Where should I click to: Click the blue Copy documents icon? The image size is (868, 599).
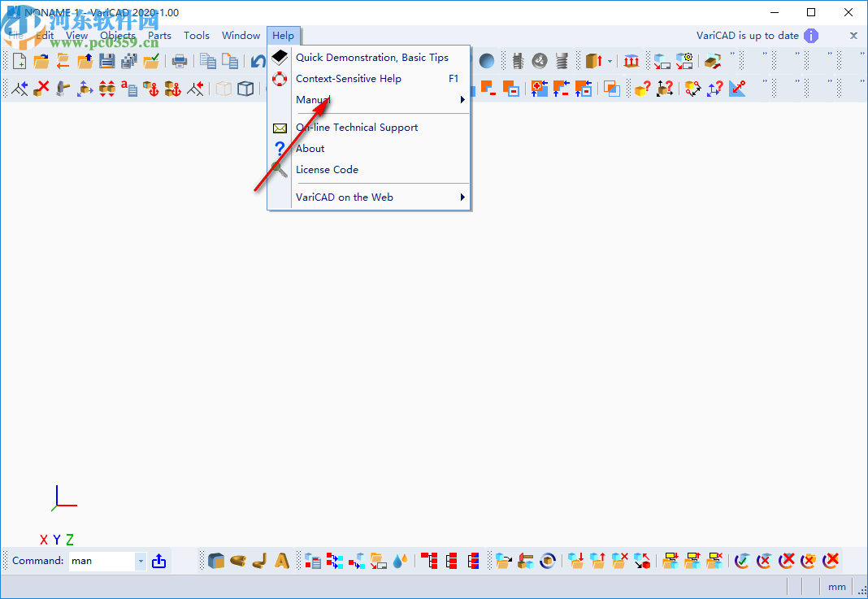208,61
